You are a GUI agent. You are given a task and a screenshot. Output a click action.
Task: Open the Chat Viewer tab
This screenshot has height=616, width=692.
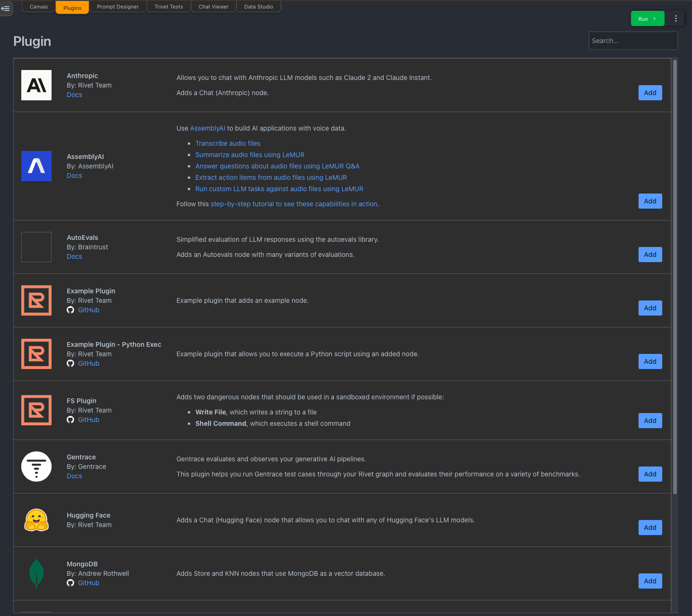(x=213, y=7)
